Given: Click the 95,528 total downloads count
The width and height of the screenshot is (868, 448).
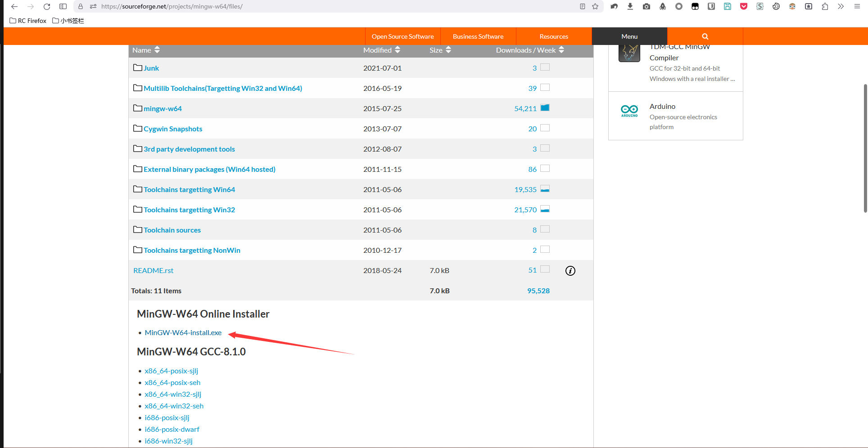Looking at the screenshot, I should [538, 291].
